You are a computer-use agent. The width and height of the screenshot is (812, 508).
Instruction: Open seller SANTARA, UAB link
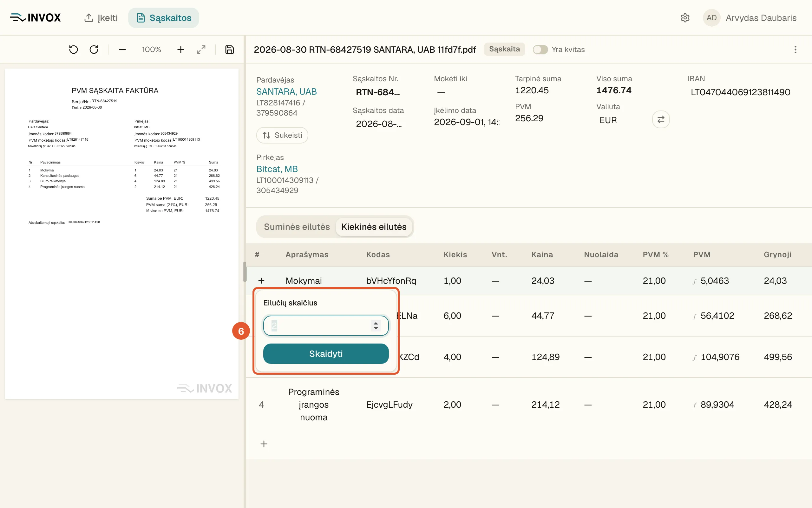coord(286,91)
